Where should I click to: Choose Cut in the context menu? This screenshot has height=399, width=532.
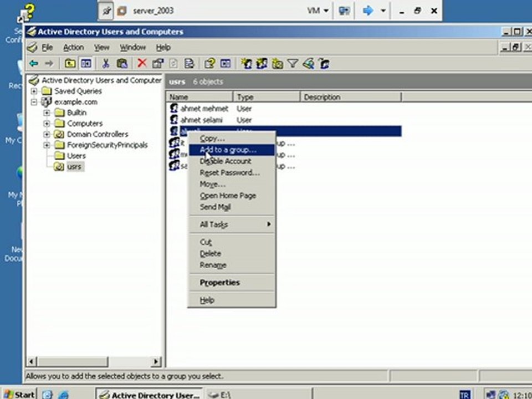[x=232, y=242]
